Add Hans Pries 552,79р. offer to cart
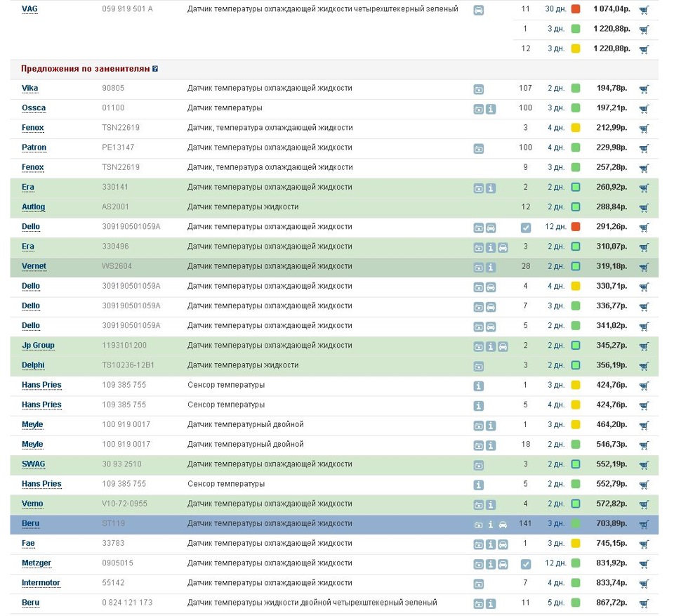 (644, 485)
